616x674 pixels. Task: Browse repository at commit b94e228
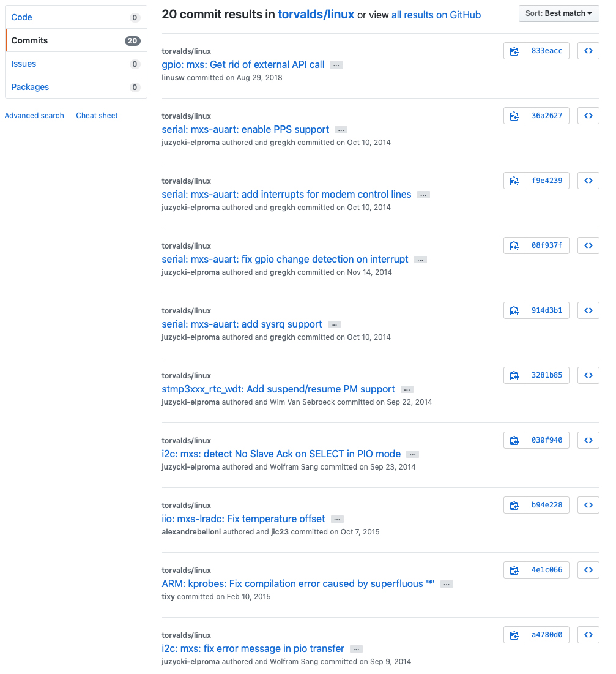point(588,505)
